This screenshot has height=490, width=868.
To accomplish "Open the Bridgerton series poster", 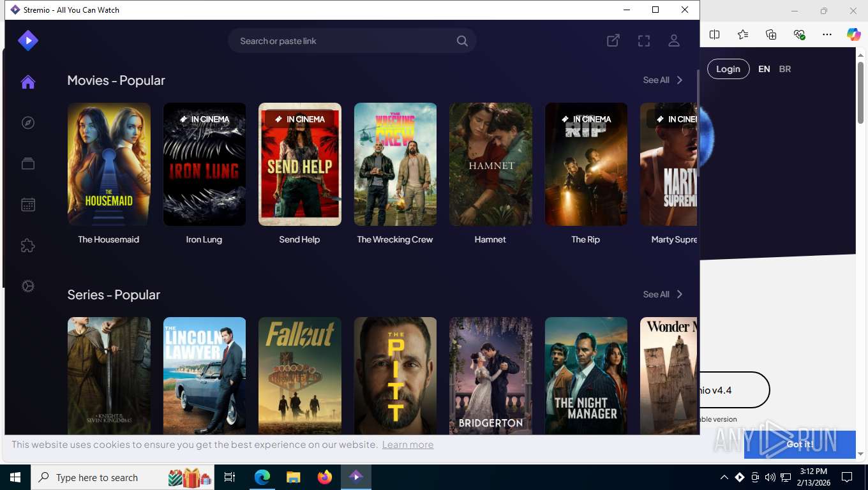I will pyautogui.click(x=491, y=376).
